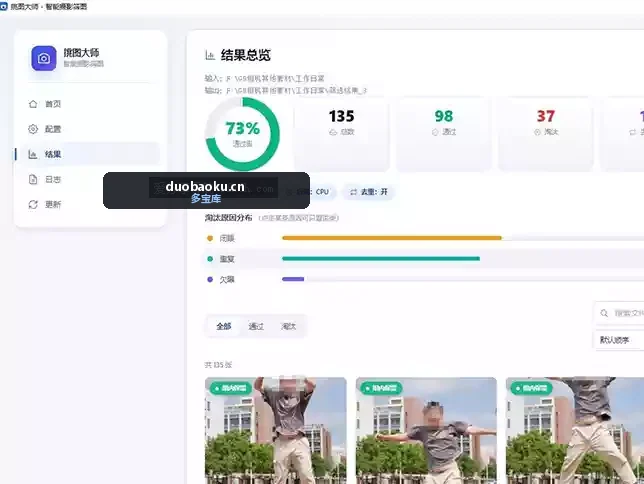The width and height of the screenshot is (644, 484).
Task: Click the orange dot beside 闭眼
Action: point(210,238)
